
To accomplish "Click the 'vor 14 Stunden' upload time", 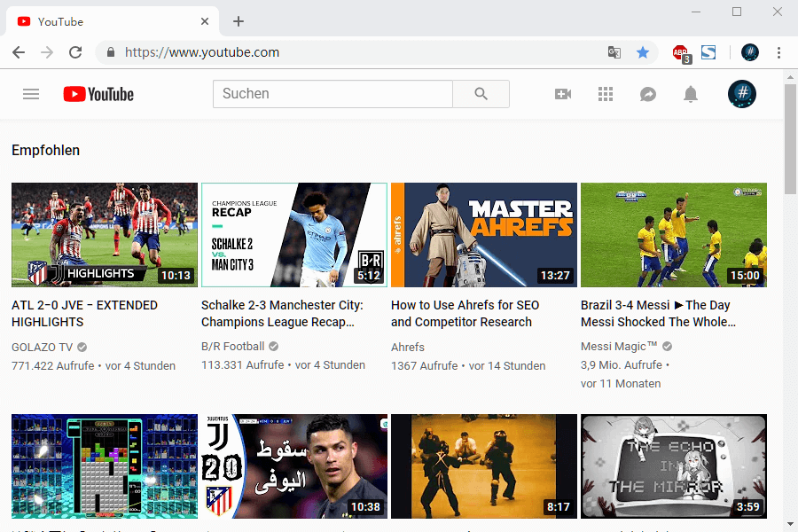I will click(x=507, y=366).
